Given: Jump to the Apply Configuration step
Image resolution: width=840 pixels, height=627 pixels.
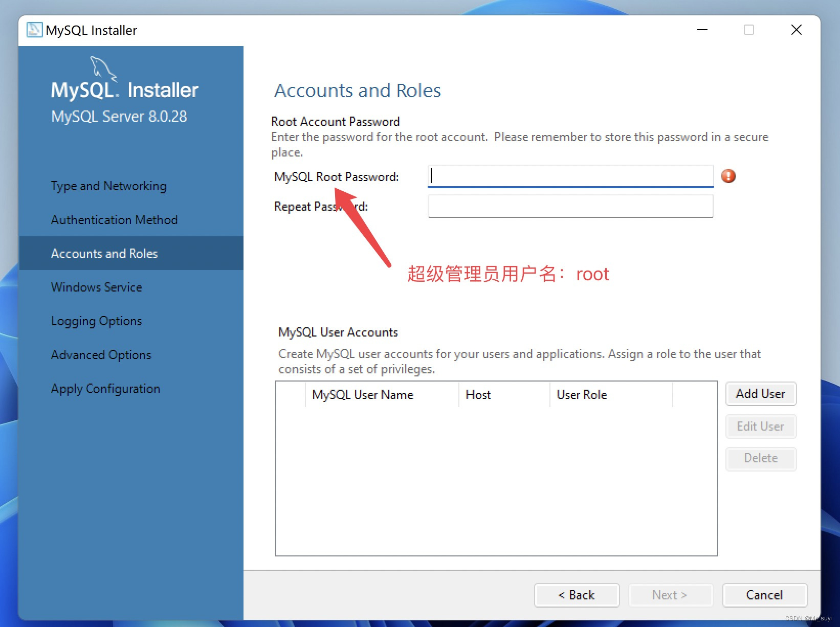Looking at the screenshot, I should click(131, 389).
